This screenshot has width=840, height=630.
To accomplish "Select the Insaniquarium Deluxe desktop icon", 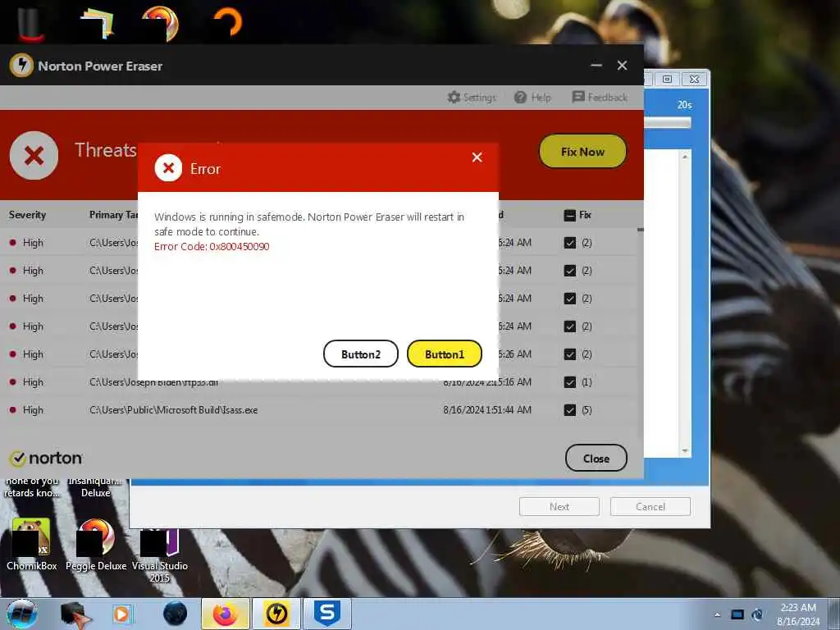I will (95, 487).
